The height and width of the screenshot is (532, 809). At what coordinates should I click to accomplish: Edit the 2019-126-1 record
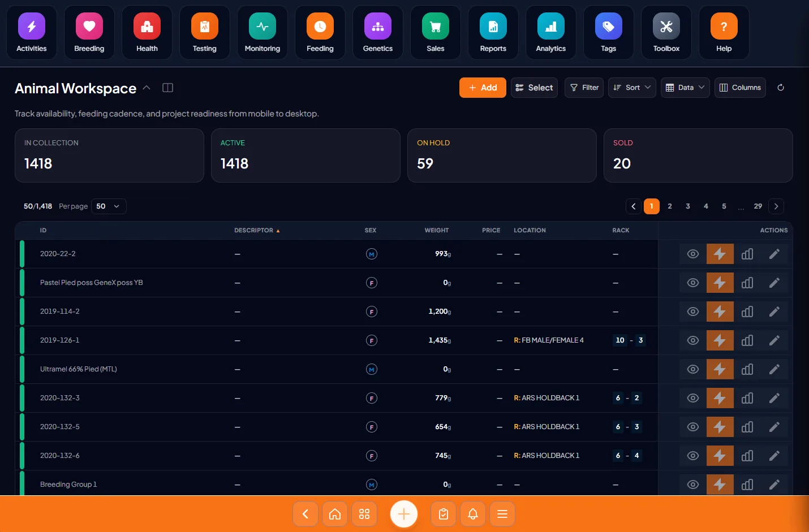(774, 340)
